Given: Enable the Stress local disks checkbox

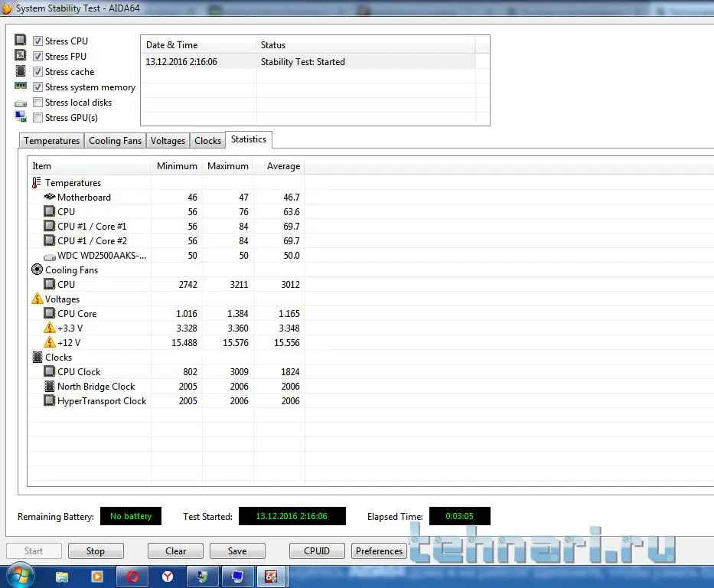Looking at the screenshot, I should (37, 102).
